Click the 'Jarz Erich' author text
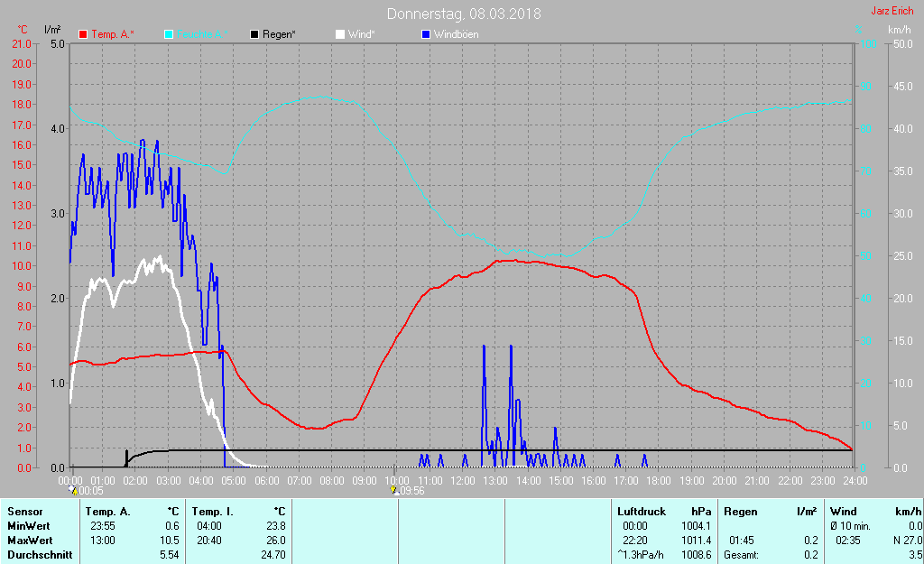 pos(892,11)
